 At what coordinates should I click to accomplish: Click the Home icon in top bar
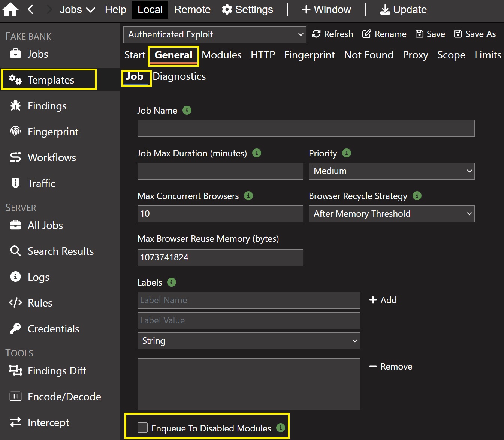pyautogui.click(x=10, y=10)
